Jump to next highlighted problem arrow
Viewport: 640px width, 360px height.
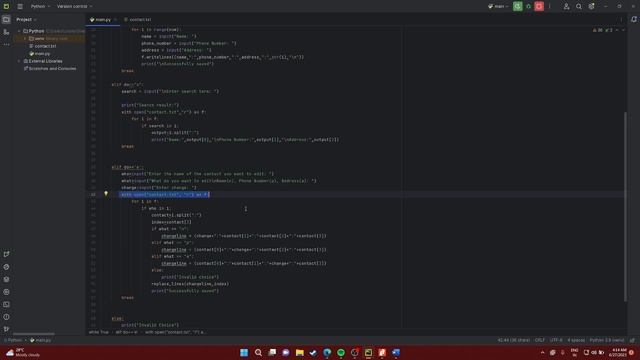pyautogui.click(x=623, y=30)
